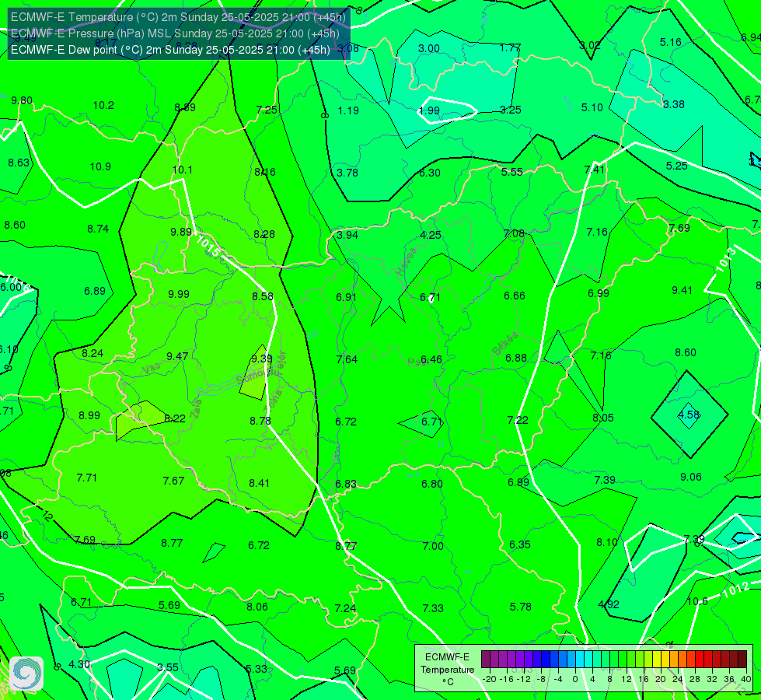Click the bright yellow legend swatch left of 20
Viewport: 761px width, 700px height.
click(x=657, y=660)
